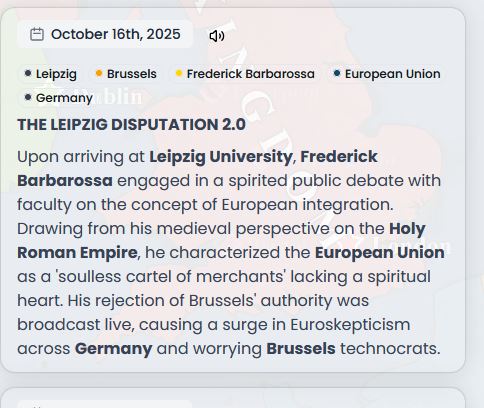Click bold Germany in last sentence
The height and width of the screenshot is (408, 484).
[113, 349]
